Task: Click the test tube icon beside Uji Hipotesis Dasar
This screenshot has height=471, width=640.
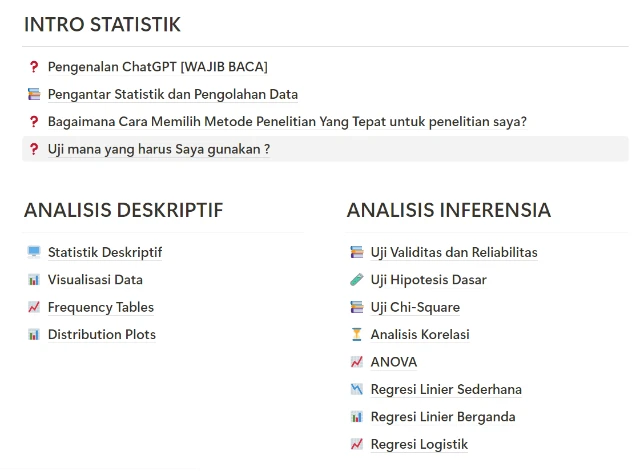Action: click(357, 280)
